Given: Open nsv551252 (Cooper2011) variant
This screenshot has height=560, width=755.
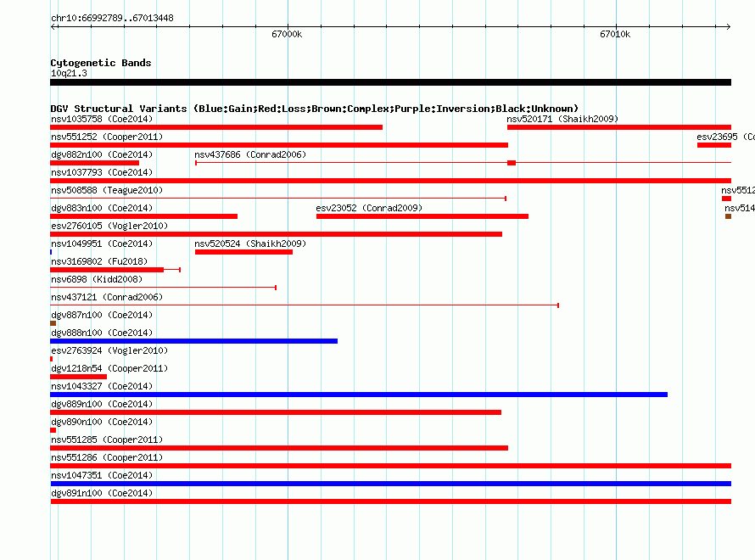Looking at the screenshot, I should tap(107, 137).
